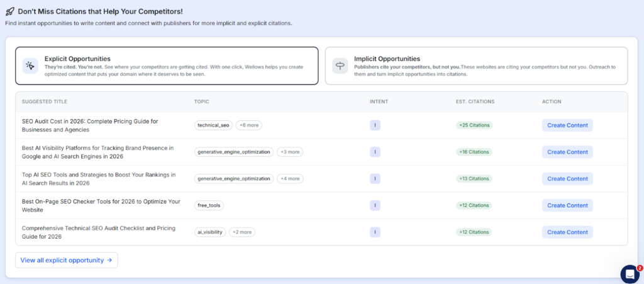Viewport: 644px width, 284px height.
Task: Open the chat support widget icon
Action: (630, 273)
